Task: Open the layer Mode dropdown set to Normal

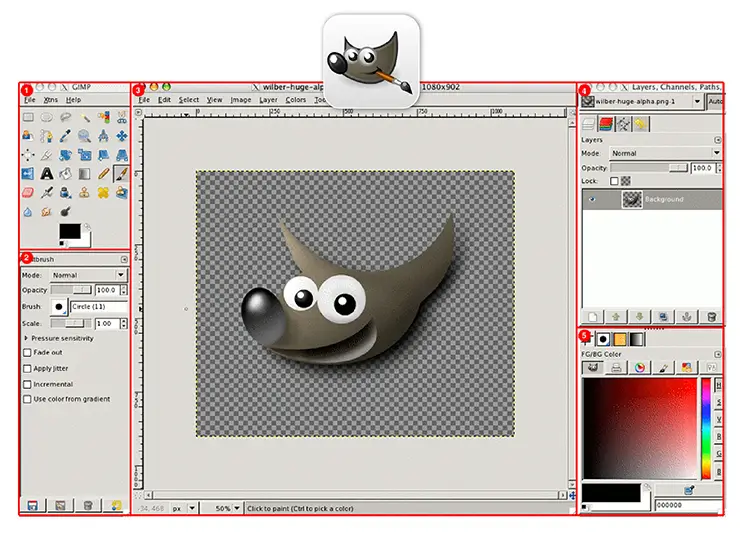Action: [x=665, y=153]
